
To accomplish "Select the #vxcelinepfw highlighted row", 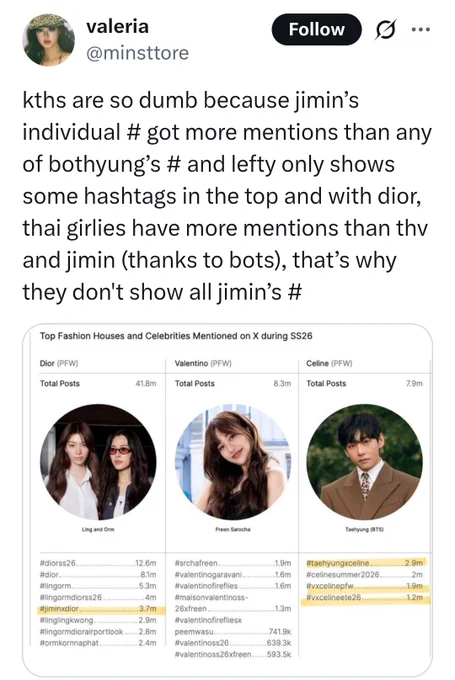I will pos(365,586).
